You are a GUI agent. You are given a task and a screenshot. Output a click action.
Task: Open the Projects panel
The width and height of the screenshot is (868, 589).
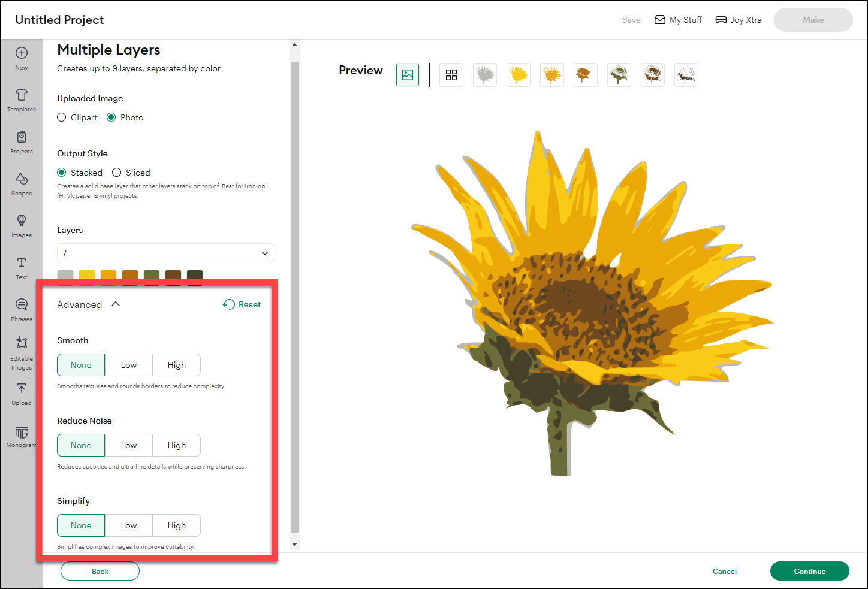(22, 141)
